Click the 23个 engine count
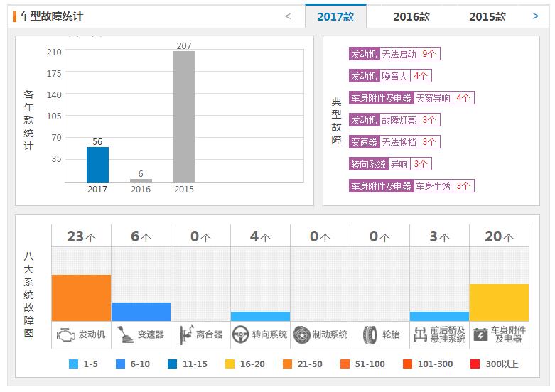Screen dimensions: 555x392 pyautogui.click(x=81, y=236)
